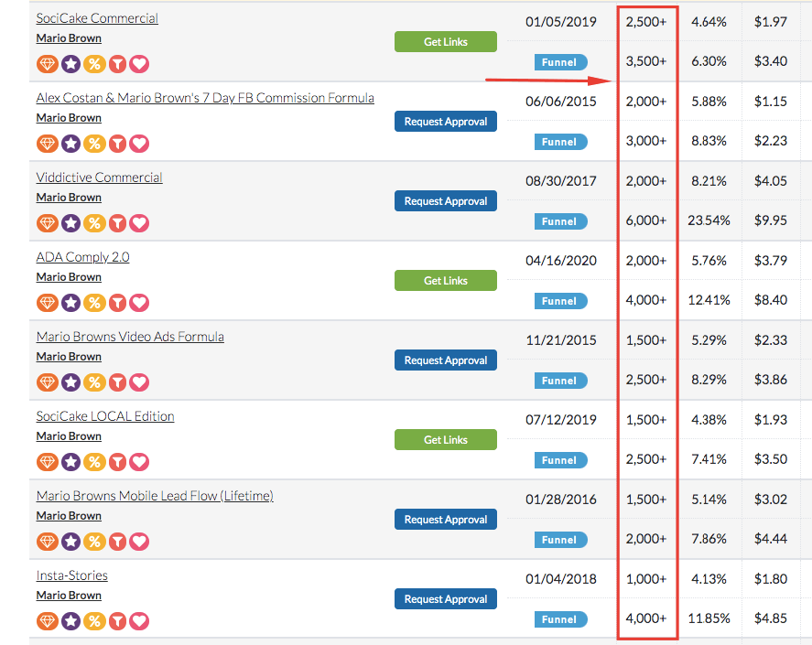Open the SociCake Commercial product link
The image size is (812, 645).
[x=97, y=18]
